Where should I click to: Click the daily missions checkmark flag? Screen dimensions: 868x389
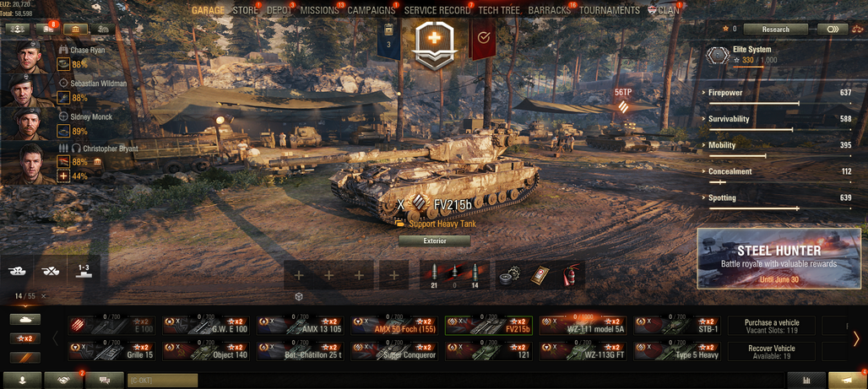coord(483,38)
